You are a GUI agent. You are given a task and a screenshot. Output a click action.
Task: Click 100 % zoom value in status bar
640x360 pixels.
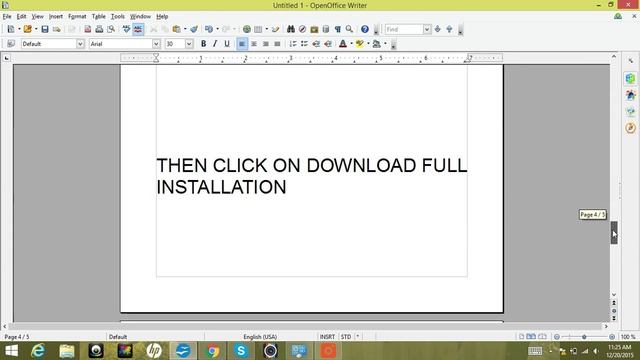628,337
